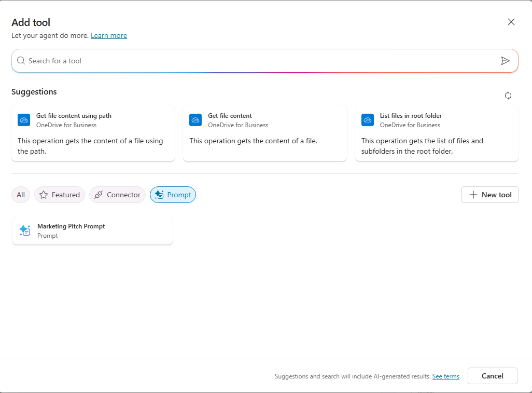Click the Prompt sparkle icon beside Marketing Pitch Prompt
Viewport: 532px width, 393px height.
click(x=24, y=231)
